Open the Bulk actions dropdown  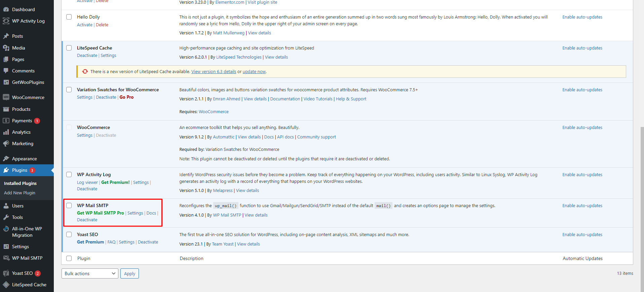click(90, 273)
